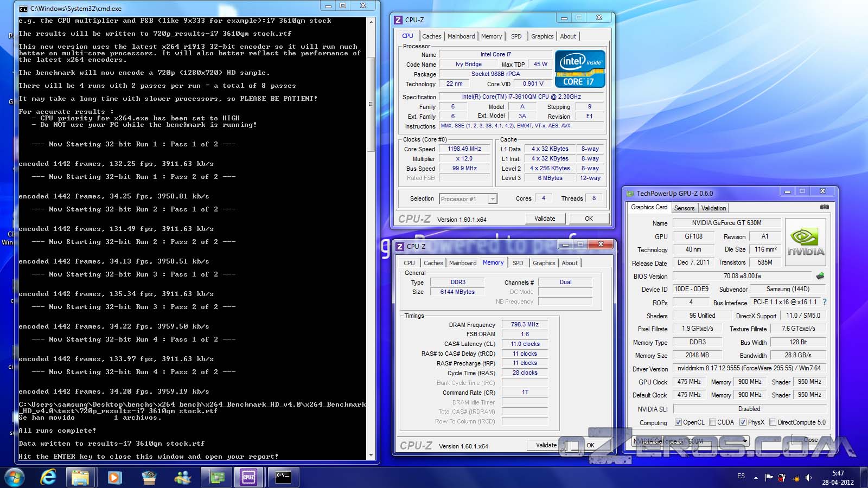This screenshot has width=868, height=488.
Task: Open Windows Media Player from the taskbar
Action: (114, 477)
